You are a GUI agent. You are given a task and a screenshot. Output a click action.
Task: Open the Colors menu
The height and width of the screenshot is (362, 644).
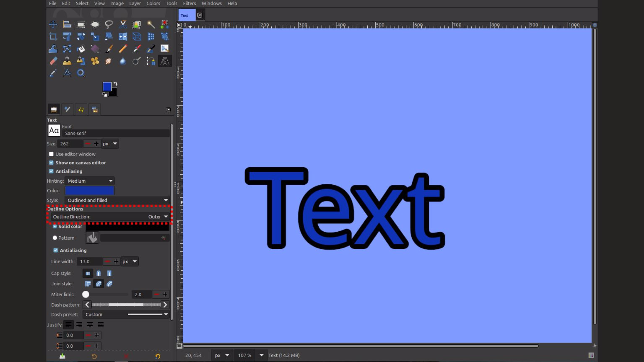click(x=153, y=3)
